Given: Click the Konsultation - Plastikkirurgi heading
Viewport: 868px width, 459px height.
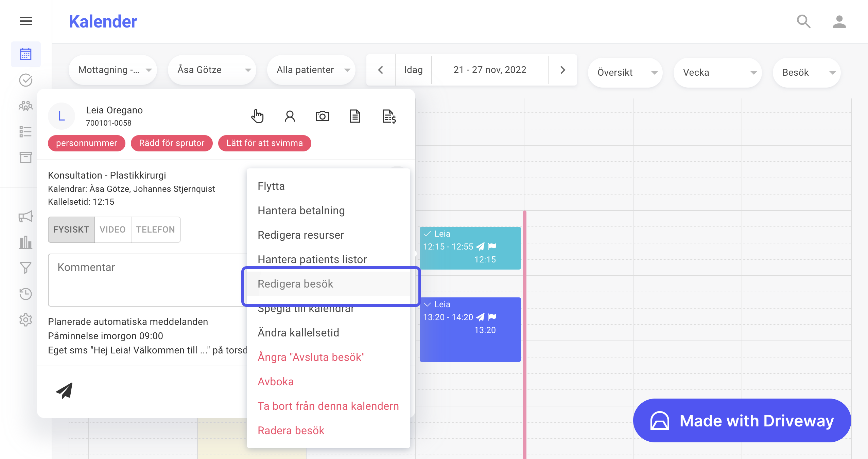Looking at the screenshot, I should tap(107, 176).
